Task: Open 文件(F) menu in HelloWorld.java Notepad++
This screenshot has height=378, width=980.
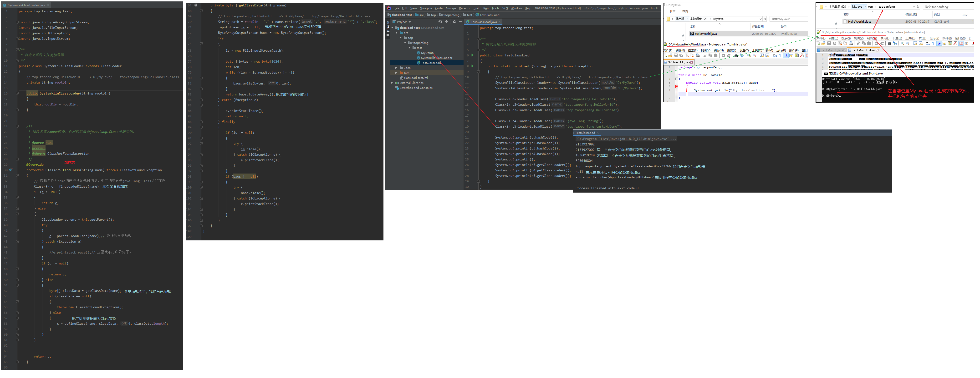Action: pyautogui.click(x=668, y=50)
